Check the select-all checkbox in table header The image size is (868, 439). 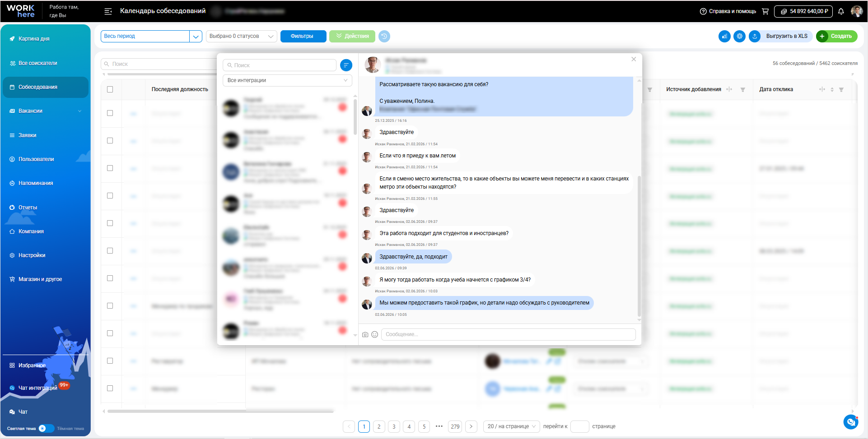[110, 89]
